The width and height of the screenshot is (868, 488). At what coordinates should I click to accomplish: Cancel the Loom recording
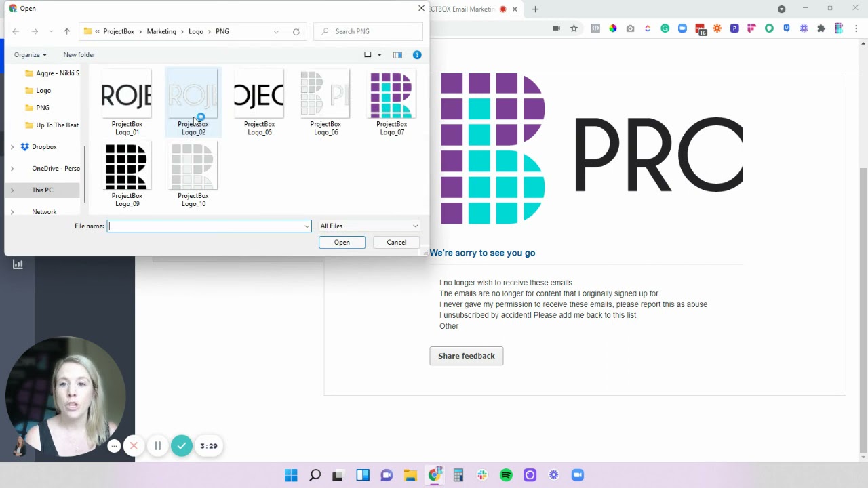[x=134, y=446]
